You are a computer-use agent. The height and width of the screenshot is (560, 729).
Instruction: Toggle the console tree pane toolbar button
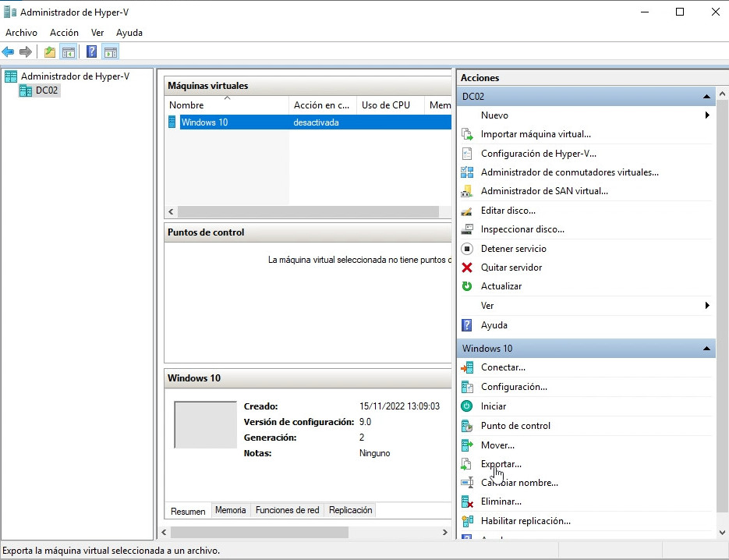69,52
